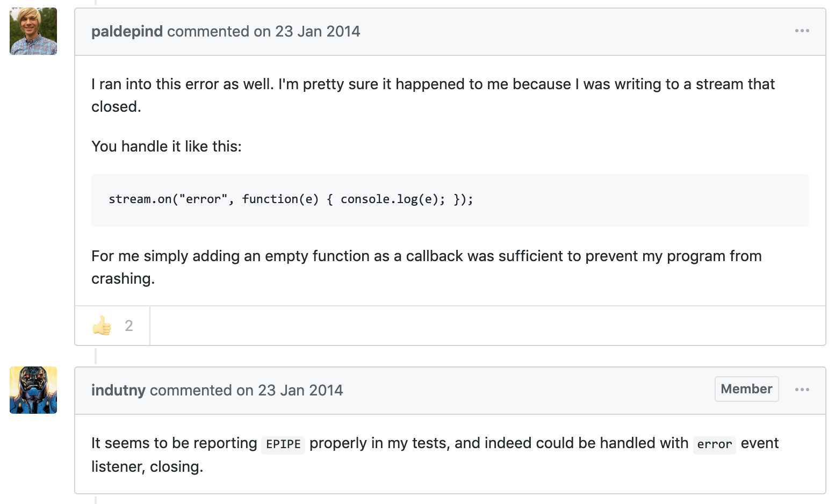Click the EPIPE inline code

283,444
